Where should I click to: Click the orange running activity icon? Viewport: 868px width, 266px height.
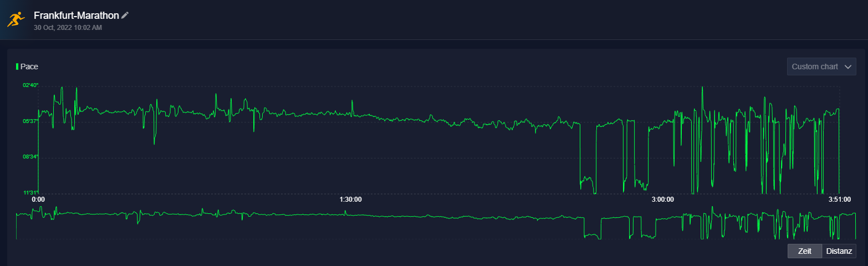16,19
